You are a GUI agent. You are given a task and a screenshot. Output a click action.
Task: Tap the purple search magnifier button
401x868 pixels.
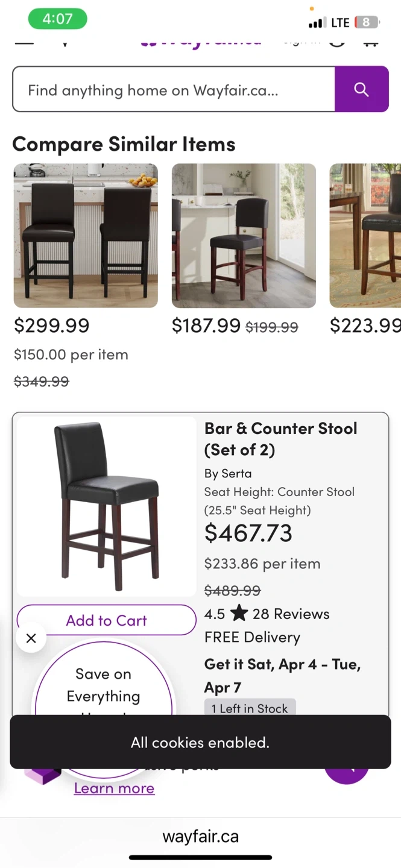(x=361, y=89)
